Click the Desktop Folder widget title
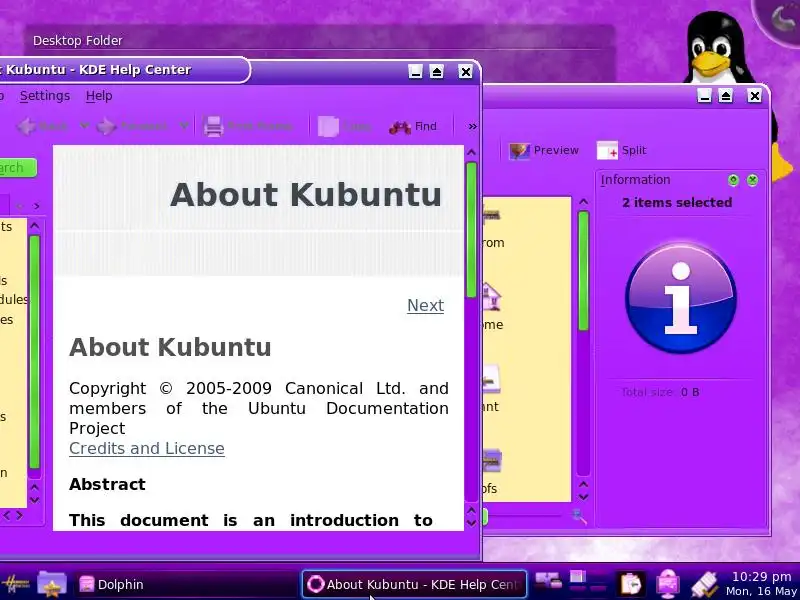This screenshot has width=800, height=600. tap(78, 40)
